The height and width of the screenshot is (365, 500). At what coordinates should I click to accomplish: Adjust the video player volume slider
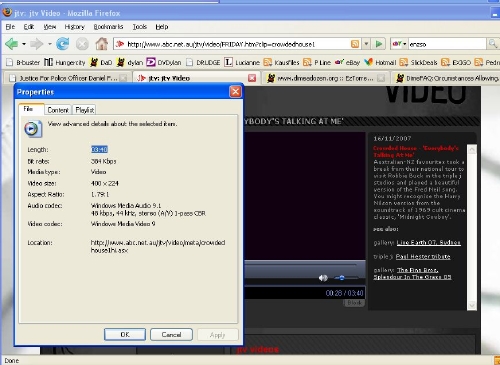point(346,277)
